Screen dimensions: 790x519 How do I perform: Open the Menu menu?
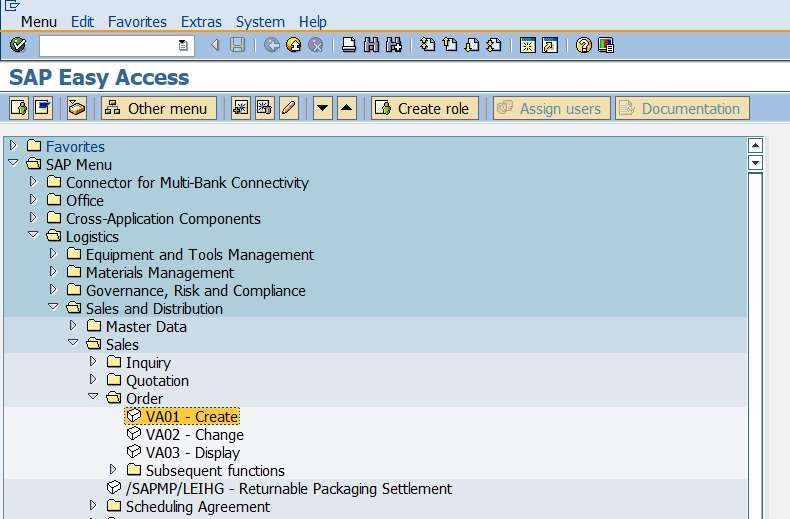click(x=38, y=22)
